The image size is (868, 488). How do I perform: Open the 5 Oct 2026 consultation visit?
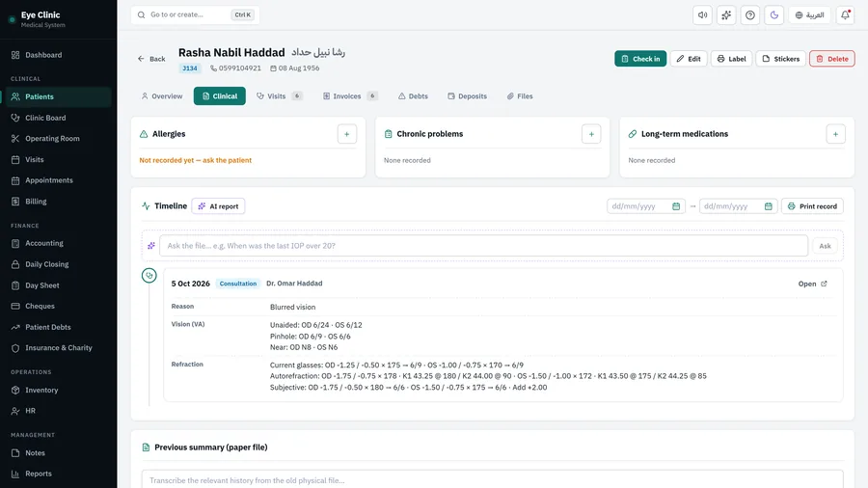click(x=812, y=284)
